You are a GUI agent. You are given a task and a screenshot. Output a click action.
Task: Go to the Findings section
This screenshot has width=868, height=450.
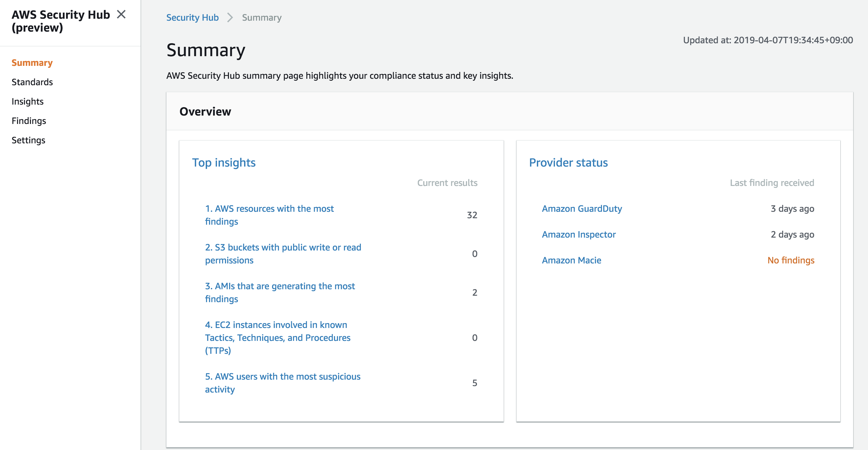29,120
